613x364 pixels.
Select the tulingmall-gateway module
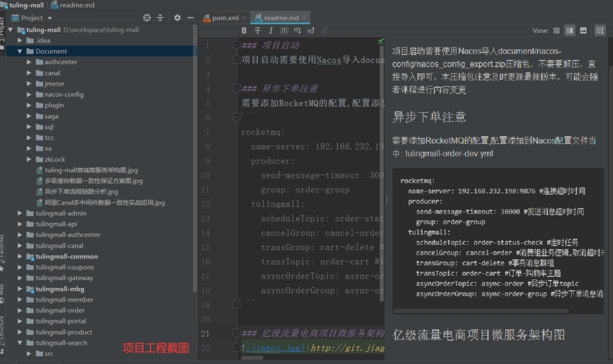(x=64, y=278)
